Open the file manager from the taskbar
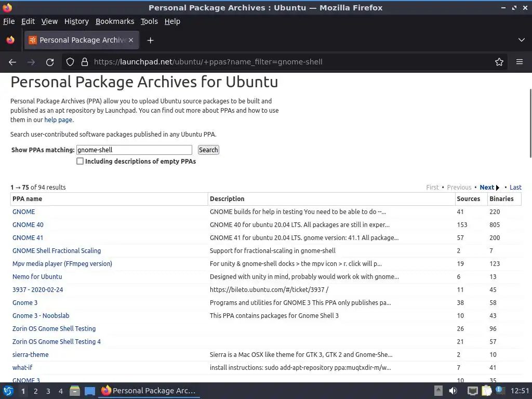 tap(75, 391)
